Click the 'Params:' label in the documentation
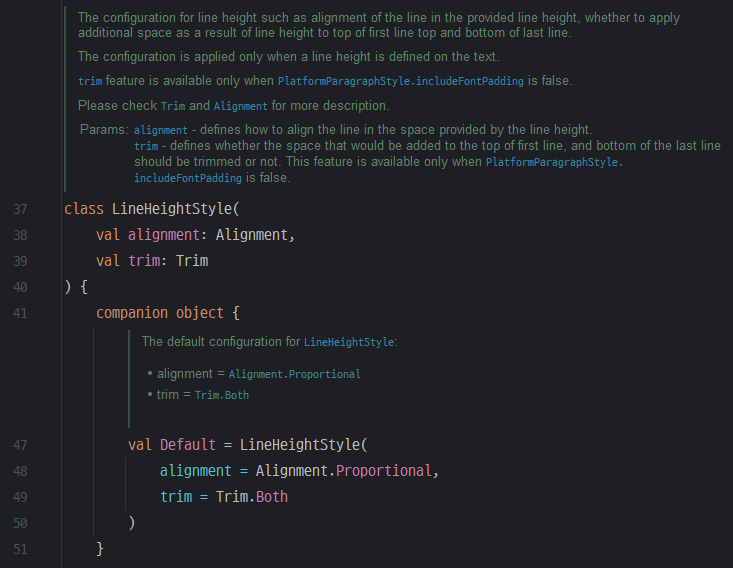This screenshot has height=568, width=733. tap(104, 129)
